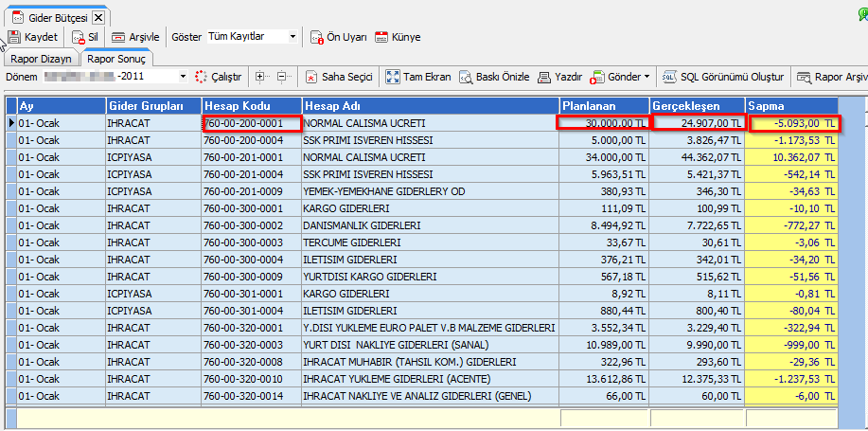Click account code 760-00-301-0004

coord(252,311)
